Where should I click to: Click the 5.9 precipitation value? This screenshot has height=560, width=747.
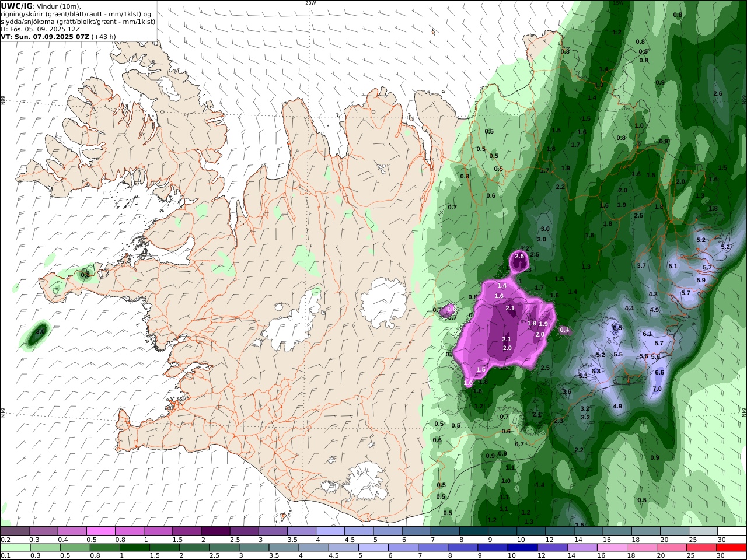701,281
